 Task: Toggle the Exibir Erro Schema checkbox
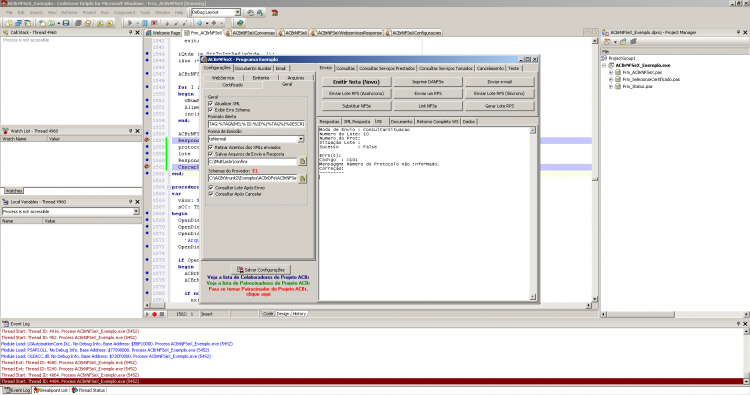210,110
